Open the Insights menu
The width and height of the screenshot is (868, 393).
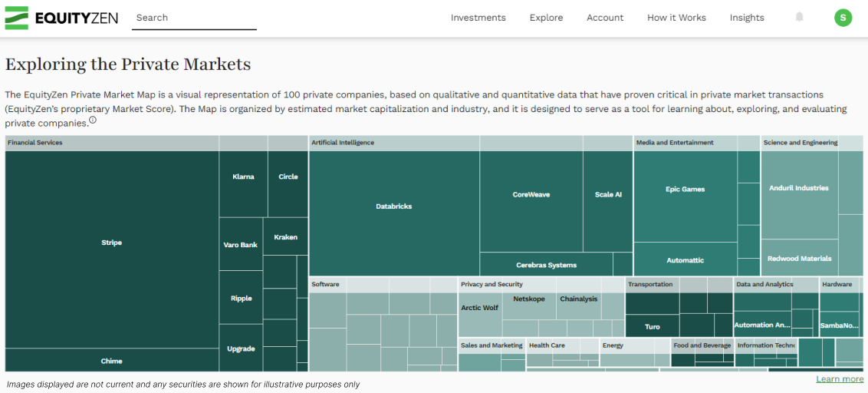pyautogui.click(x=747, y=18)
